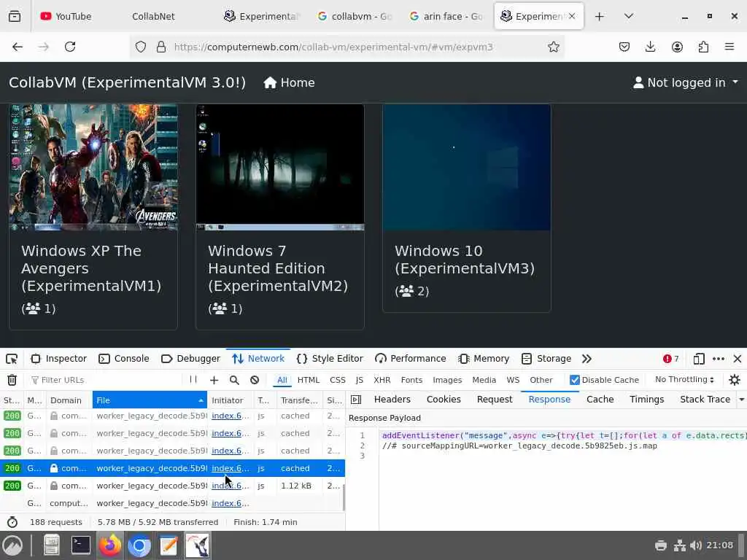This screenshot has height=560, width=747.
Task: Open request blocking icon
Action: (x=255, y=380)
